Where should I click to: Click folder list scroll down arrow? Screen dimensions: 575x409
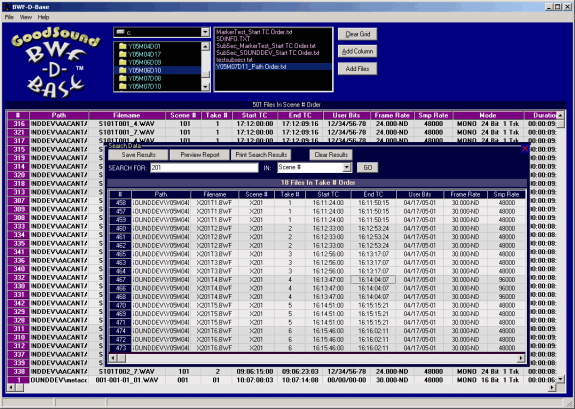pyautogui.click(x=205, y=87)
